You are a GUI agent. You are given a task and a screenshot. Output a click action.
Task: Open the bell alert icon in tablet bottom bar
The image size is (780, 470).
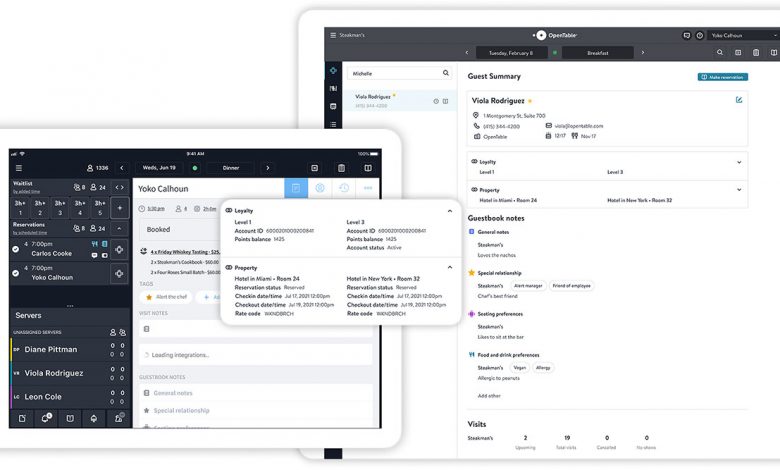[x=94, y=418]
